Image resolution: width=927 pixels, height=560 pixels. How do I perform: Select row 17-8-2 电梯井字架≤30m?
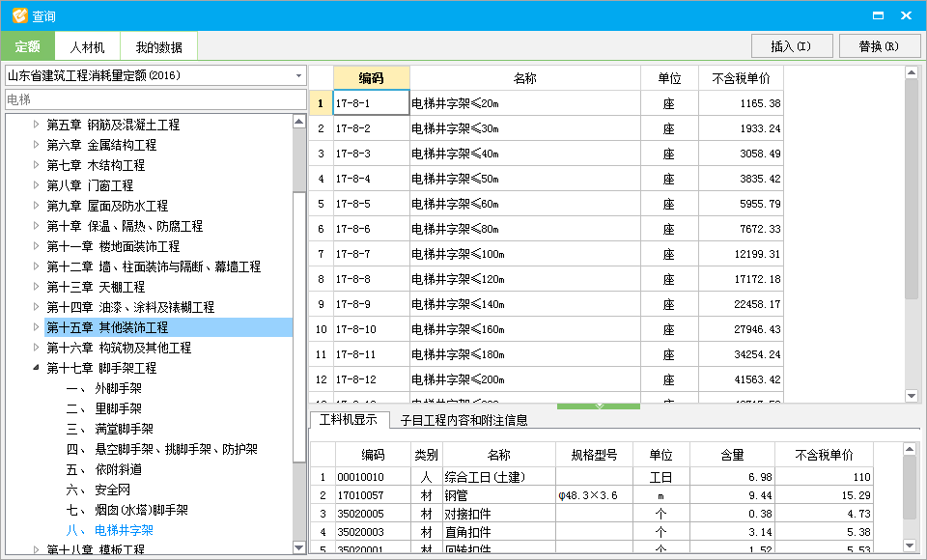(x=547, y=128)
